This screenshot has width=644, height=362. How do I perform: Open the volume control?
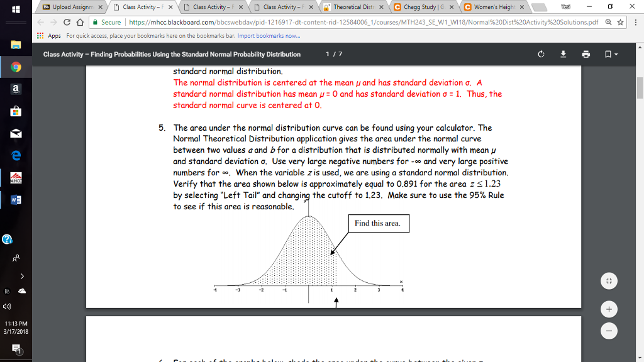coord(6,306)
